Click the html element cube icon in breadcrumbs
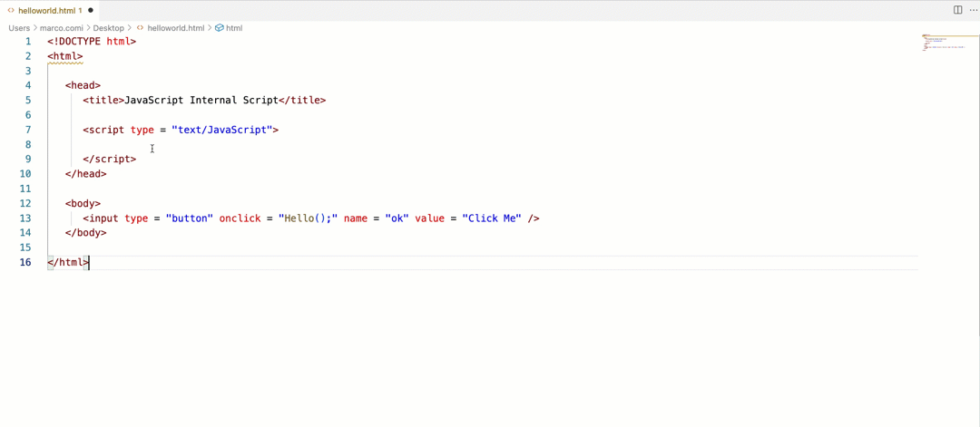This screenshot has width=980, height=427. point(220,28)
